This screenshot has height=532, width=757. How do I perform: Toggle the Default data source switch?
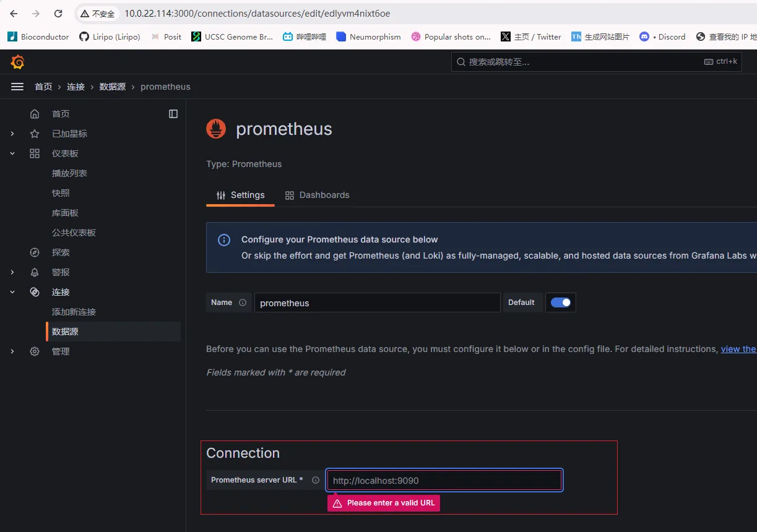coord(561,302)
